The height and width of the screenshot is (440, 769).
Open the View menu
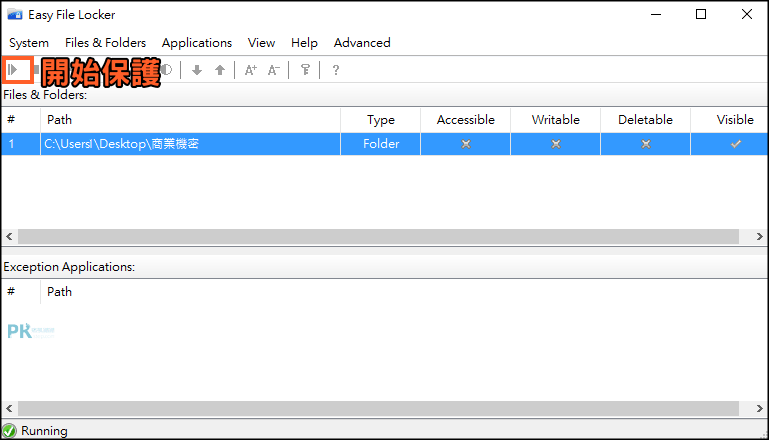[261, 43]
